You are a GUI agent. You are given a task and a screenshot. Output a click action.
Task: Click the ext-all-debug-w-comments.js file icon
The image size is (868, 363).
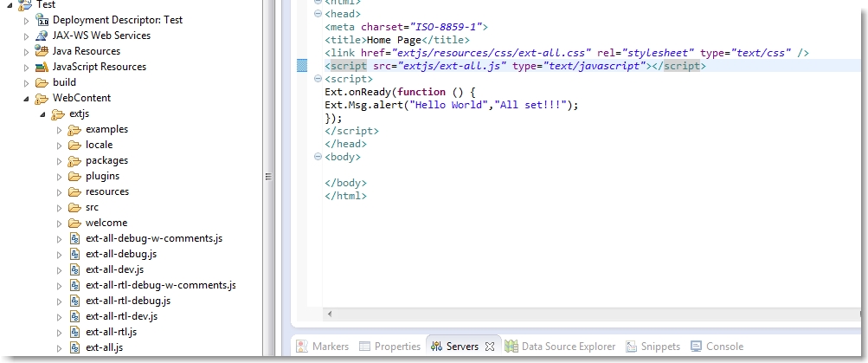click(x=76, y=239)
